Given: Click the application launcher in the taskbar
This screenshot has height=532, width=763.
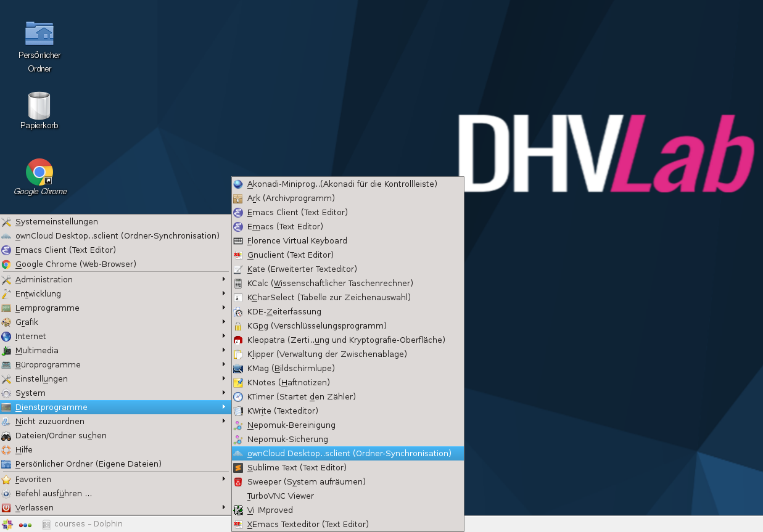Looking at the screenshot, I should 7,524.
